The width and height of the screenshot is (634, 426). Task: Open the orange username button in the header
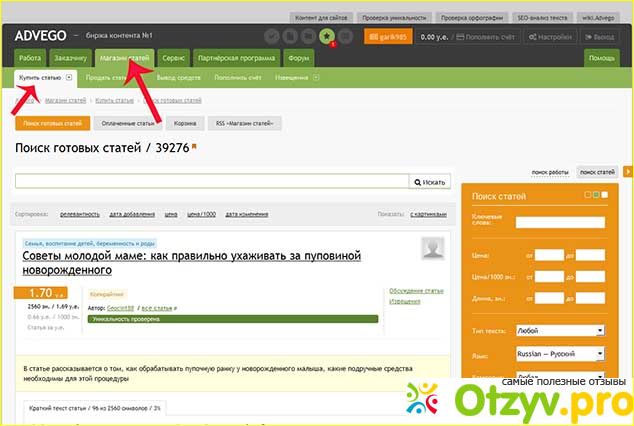pyautogui.click(x=388, y=37)
